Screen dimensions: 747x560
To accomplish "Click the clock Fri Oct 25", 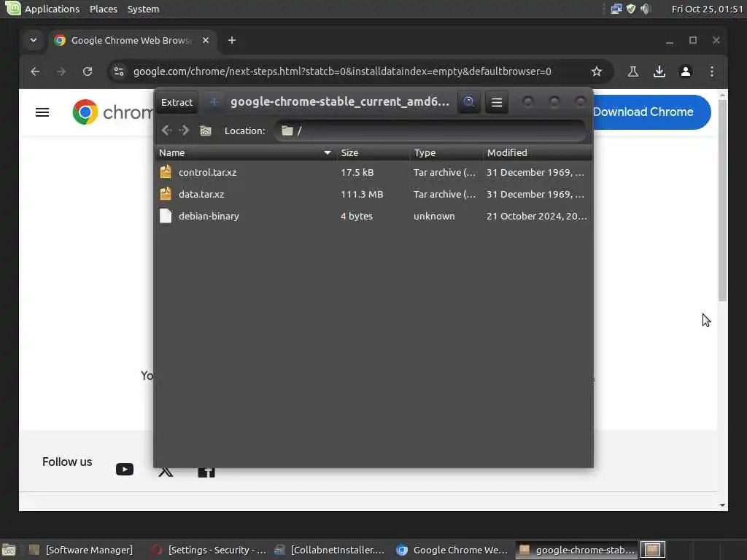I will (707, 9).
